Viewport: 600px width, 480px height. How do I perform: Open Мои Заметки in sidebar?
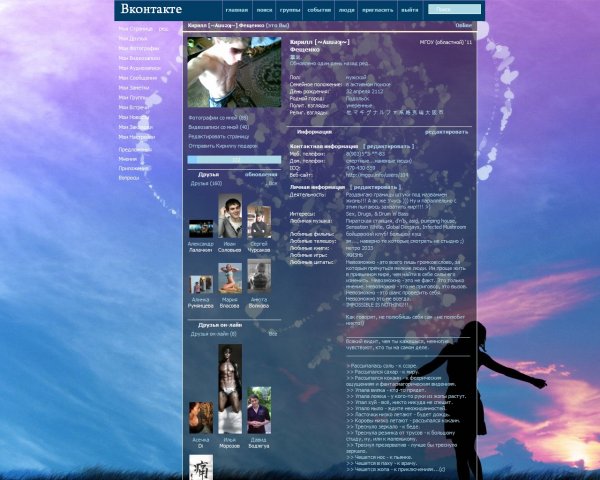coord(134,88)
